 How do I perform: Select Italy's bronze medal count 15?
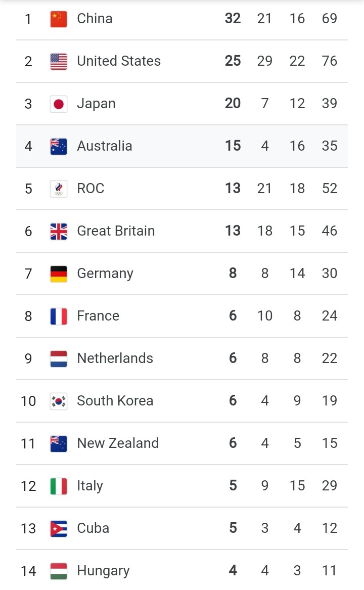297,486
